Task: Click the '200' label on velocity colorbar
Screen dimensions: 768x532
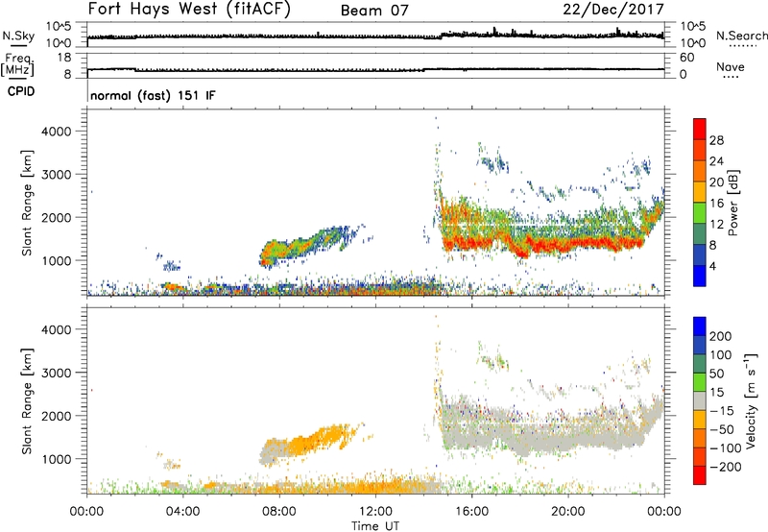Action: click(721, 336)
